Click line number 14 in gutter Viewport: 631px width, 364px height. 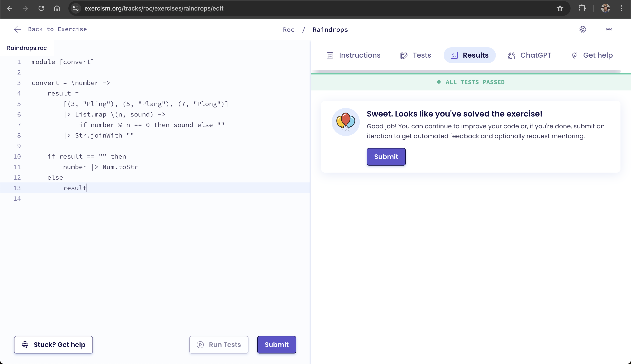17,198
